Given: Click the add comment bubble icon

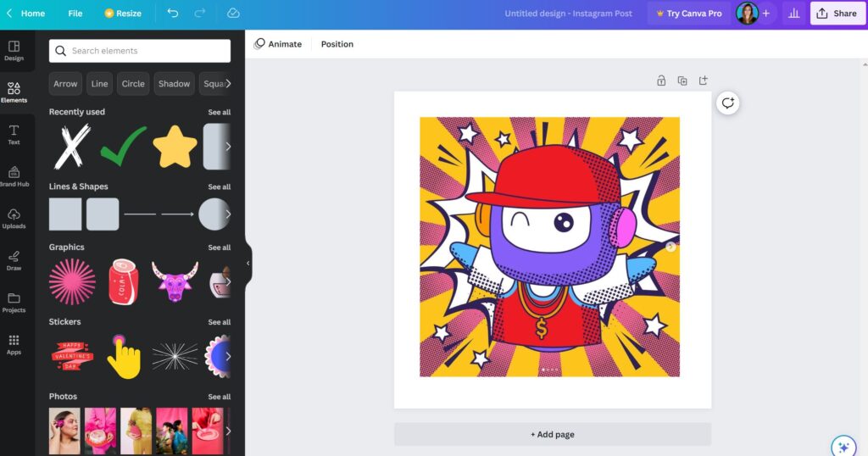Looking at the screenshot, I should (727, 103).
